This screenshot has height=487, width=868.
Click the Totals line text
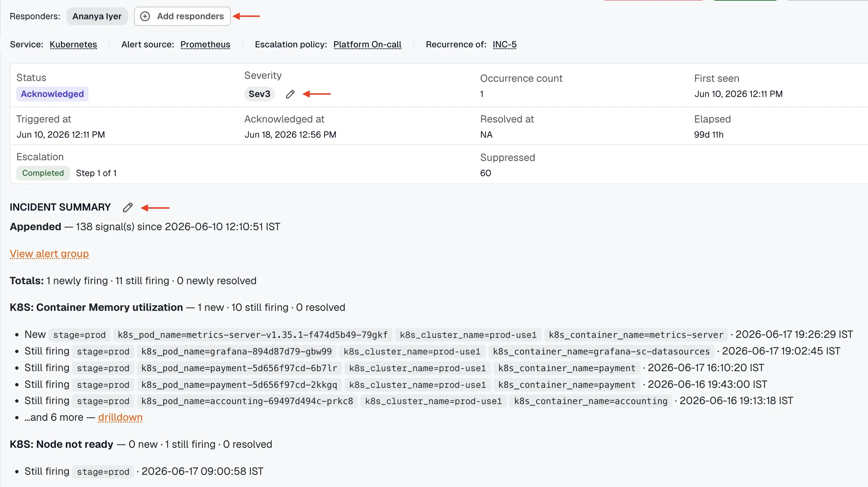pos(133,281)
